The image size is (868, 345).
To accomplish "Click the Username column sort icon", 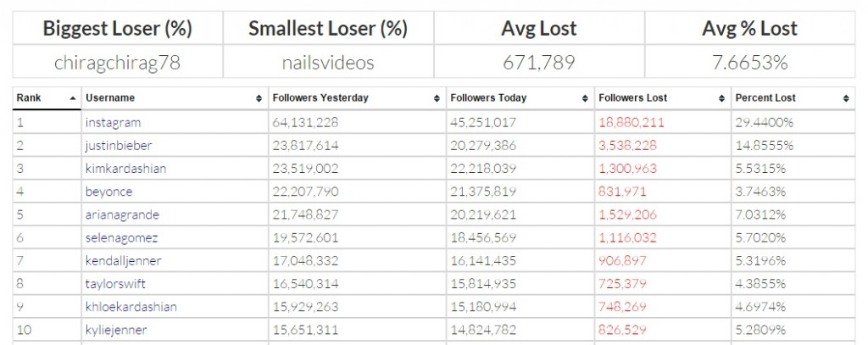I will [259, 98].
